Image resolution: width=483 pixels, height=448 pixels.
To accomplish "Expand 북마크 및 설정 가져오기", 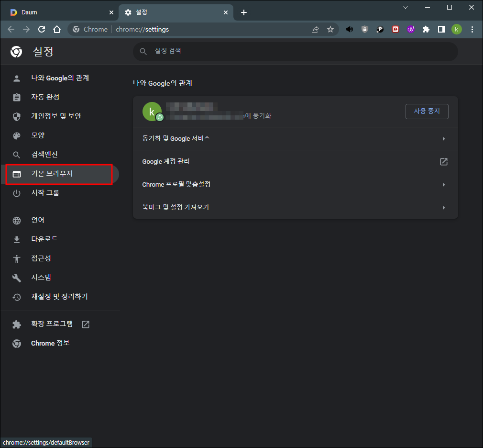I will [x=295, y=207].
